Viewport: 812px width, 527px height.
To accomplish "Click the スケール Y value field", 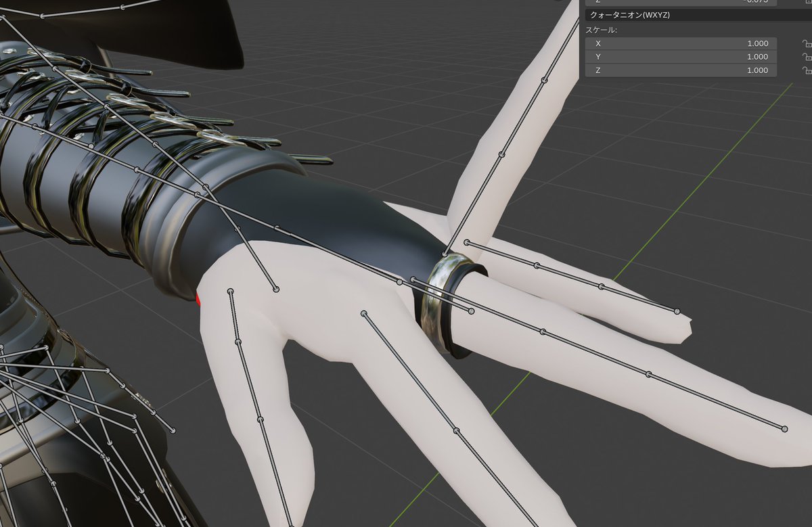I will tap(681, 57).
